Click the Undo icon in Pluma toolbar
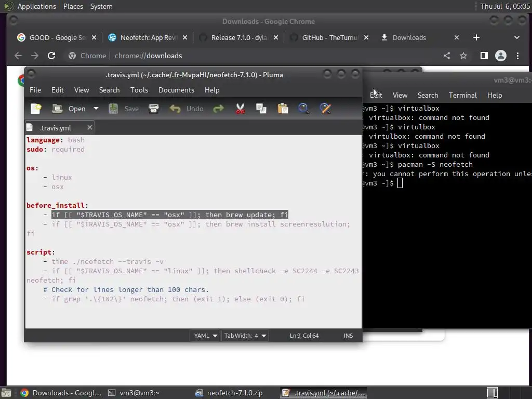 175,109
